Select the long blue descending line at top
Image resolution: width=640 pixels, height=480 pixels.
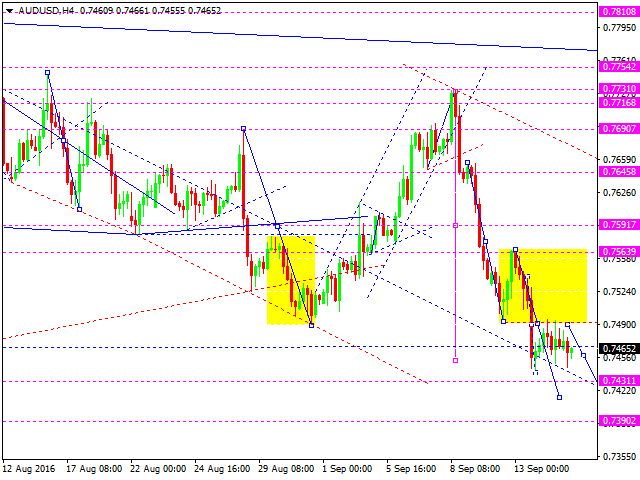300,37
